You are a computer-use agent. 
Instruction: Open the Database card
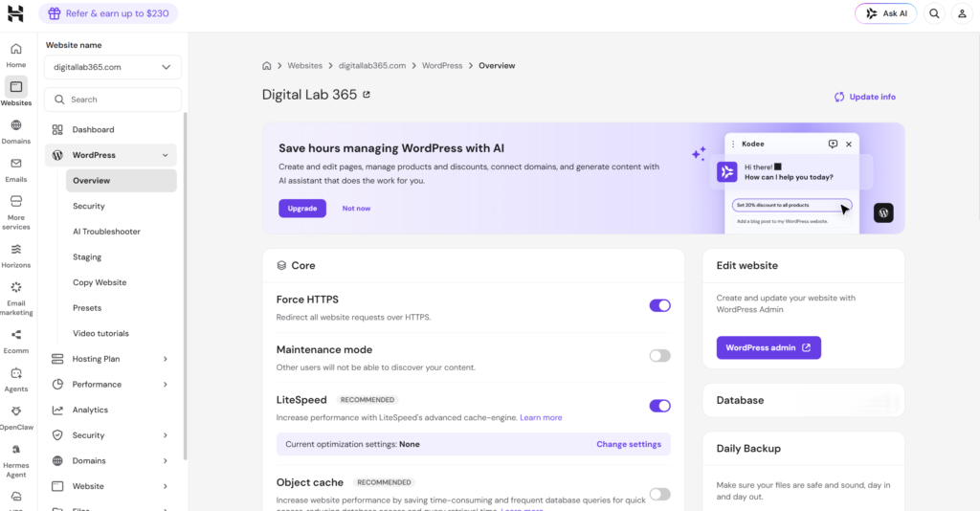point(803,400)
